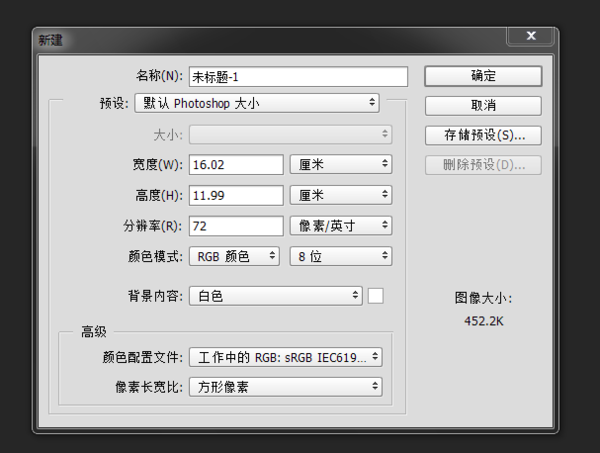Click the 分辨率(R): label
The image size is (600, 453).
click(153, 226)
